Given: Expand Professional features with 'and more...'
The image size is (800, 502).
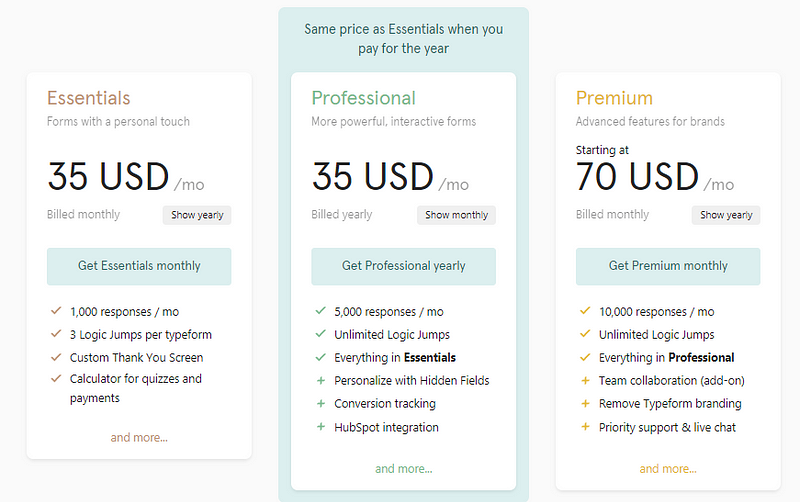Looking at the screenshot, I should point(403,468).
